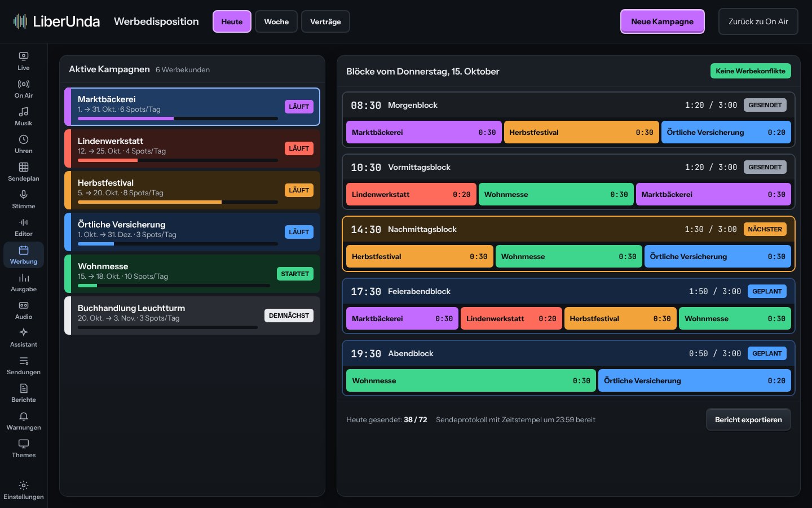Viewport: 812px width, 508px height.
Task: Open the Verträge tab
Action: 325,21
